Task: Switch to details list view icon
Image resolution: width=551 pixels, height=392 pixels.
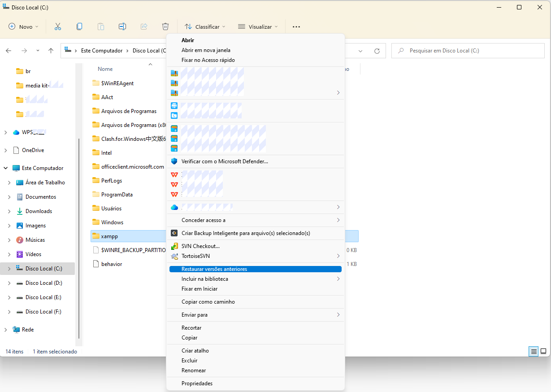Action: [x=534, y=352]
